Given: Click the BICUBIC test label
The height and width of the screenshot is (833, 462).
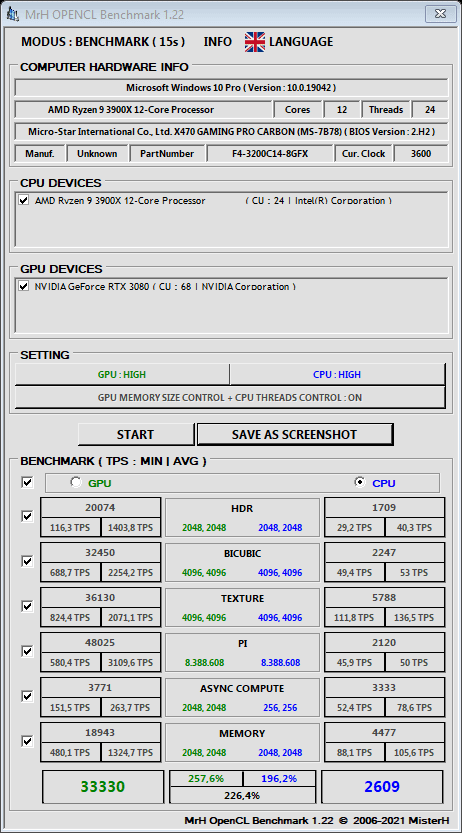Looking at the screenshot, I should coord(242,554).
